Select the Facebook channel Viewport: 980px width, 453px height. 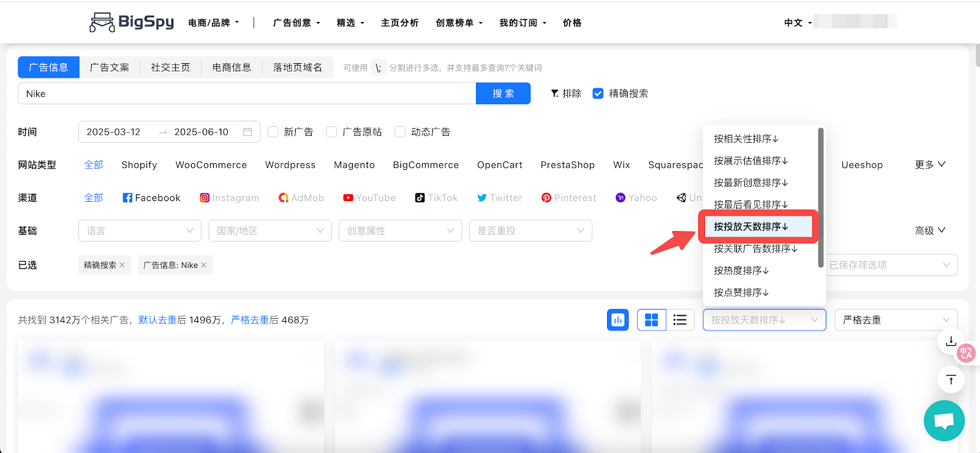point(151,197)
